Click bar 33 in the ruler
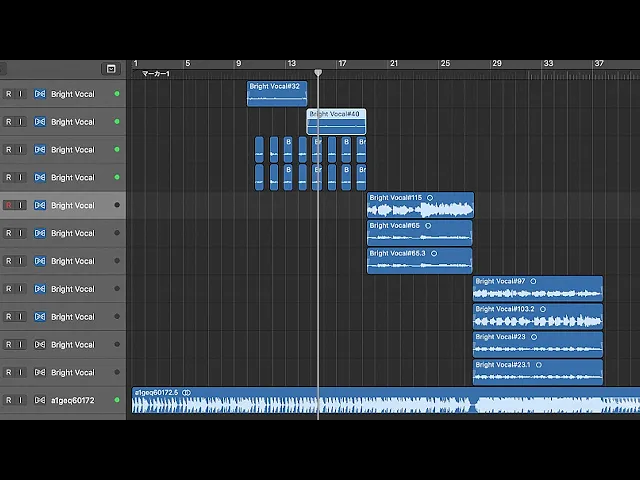This screenshot has width=640, height=480. coord(548,63)
